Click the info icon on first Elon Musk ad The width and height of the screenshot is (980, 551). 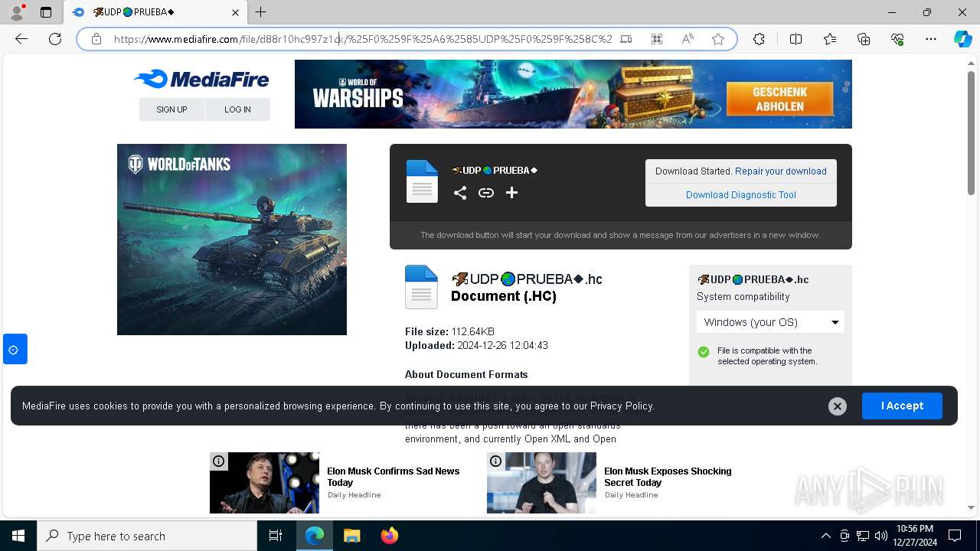point(219,461)
